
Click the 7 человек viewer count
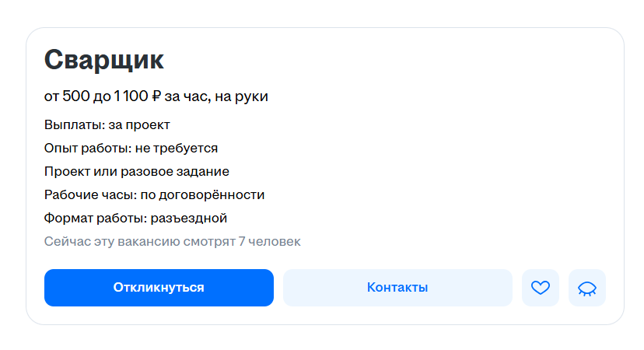coord(269,242)
